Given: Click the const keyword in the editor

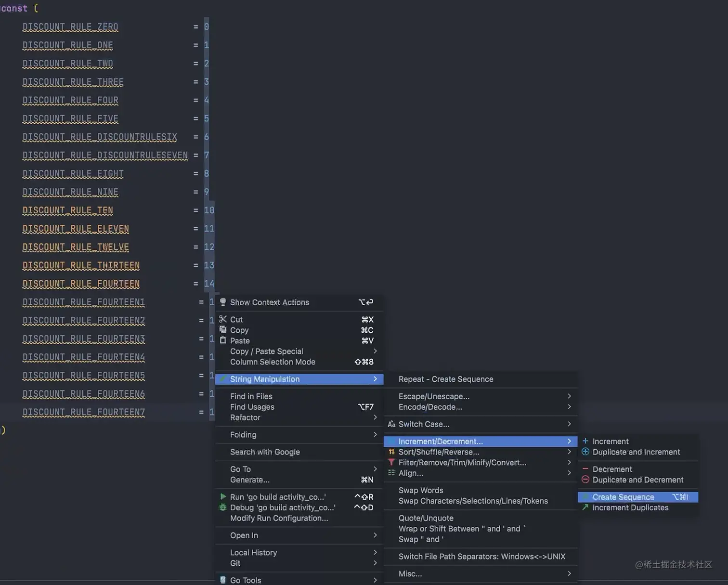Looking at the screenshot, I should pos(14,8).
